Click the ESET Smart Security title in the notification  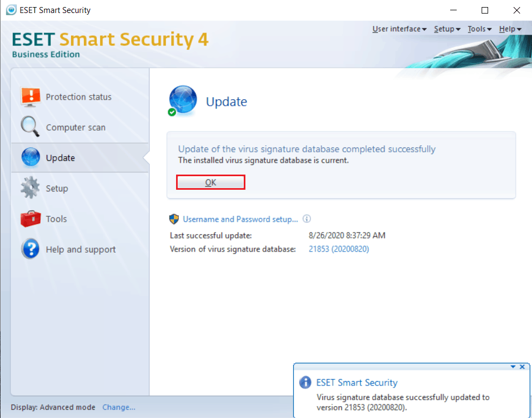pos(356,383)
